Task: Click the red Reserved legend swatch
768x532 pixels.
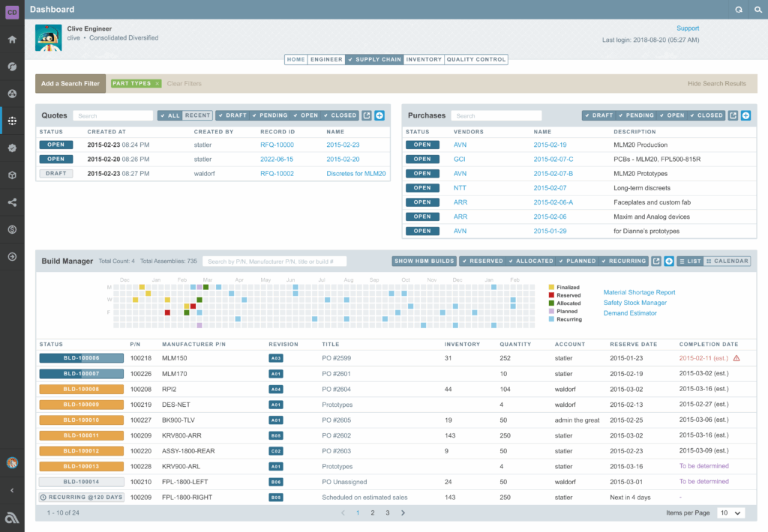Action: pos(552,295)
